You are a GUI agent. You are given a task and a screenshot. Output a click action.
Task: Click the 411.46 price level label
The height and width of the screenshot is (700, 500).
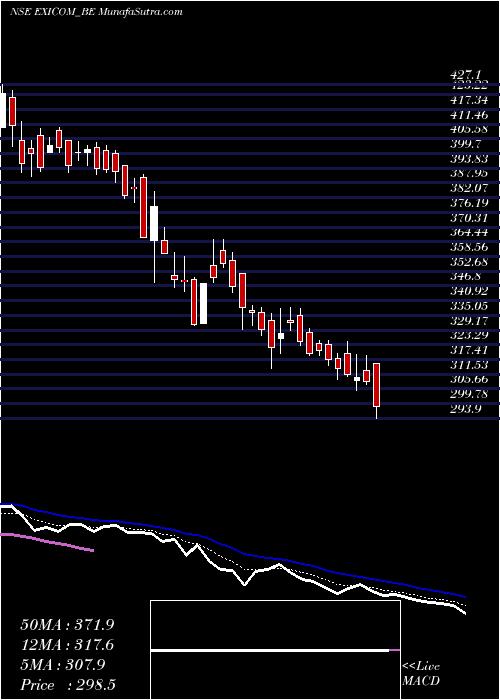coord(469,115)
